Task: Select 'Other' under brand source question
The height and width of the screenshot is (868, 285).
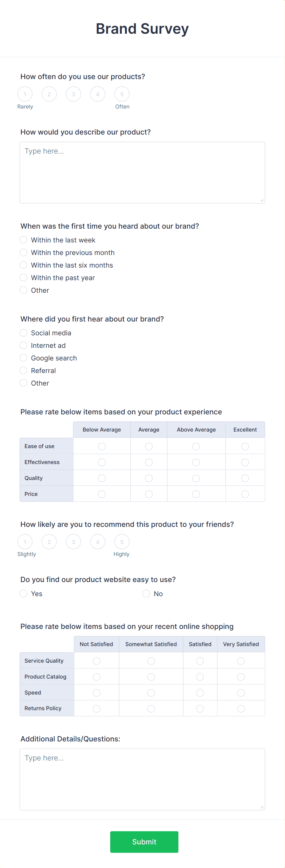Action: [23, 383]
